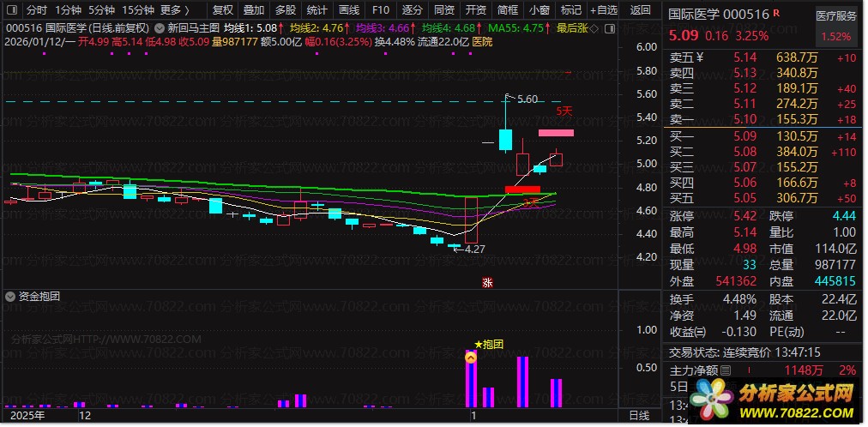The height and width of the screenshot is (427, 868).
Task: Click the PE(动) label
Action: pos(788,332)
